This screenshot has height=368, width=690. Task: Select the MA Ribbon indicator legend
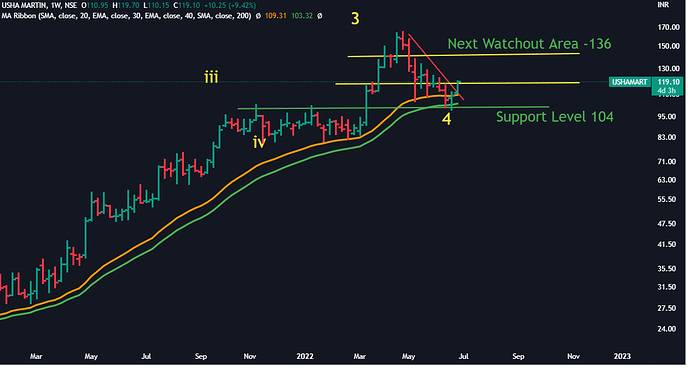126,16
